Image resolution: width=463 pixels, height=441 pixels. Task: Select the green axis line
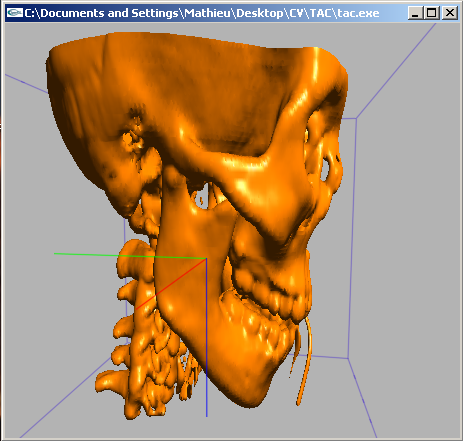tap(130, 256)
